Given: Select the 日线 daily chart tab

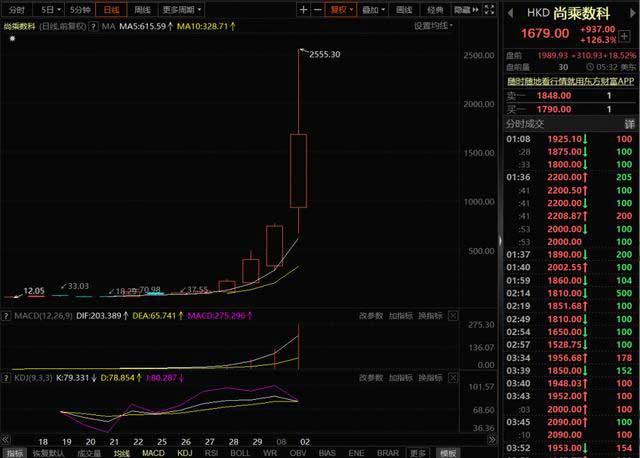Looking at the screenshot, I should (x=111, y=10).
